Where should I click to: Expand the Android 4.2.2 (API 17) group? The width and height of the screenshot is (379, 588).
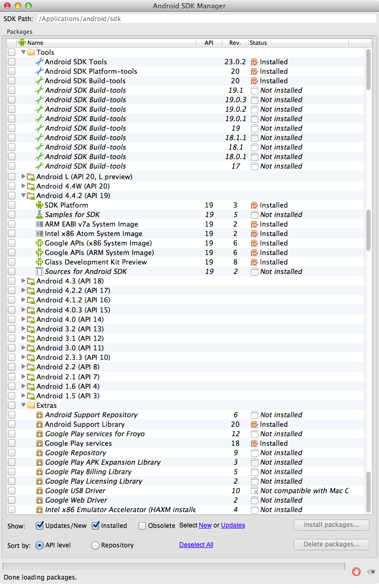pyautogui.click(x=24, y=290)
